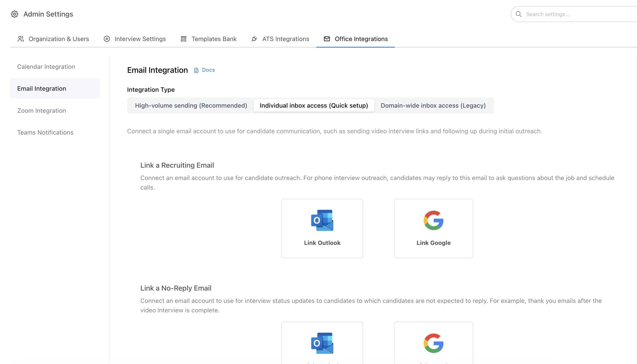Click the ATS Integrations plug icon
The width and height of the screenshot is (637, 364).
tap(254, 39)
